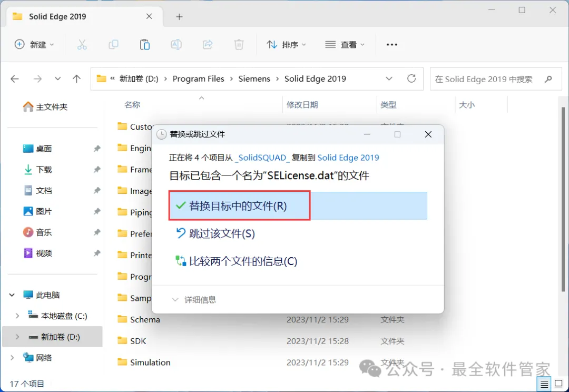Open recent locations chevron dropdown
This screenshot has height=392, width=569.
pos(57,79)
